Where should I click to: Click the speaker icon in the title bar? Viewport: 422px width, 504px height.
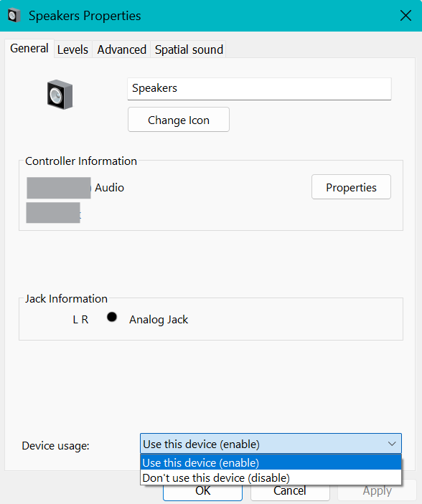click(14, 16)
